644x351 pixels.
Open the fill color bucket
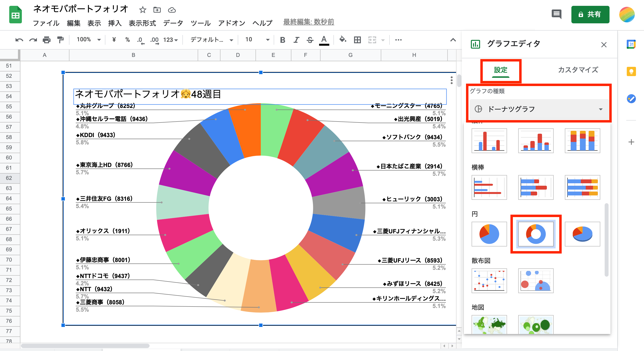click(x=343, y=40)
